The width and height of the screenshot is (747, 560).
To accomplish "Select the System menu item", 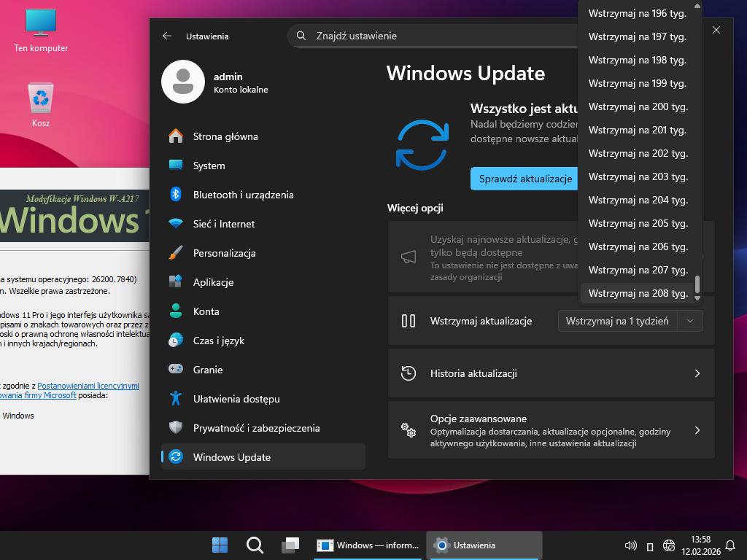I will [209, 166].
